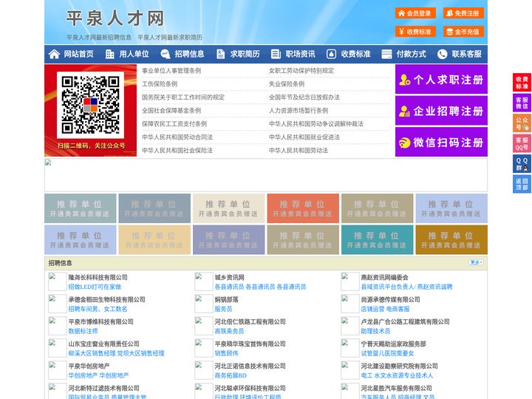Click the news icon beside 职场资讯

coord(276,54)
